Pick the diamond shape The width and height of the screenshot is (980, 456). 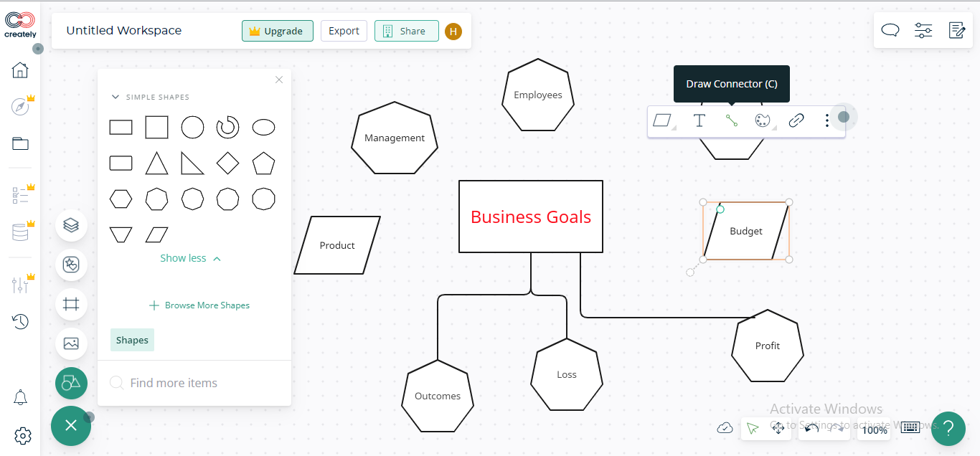[x=227, y=163]
